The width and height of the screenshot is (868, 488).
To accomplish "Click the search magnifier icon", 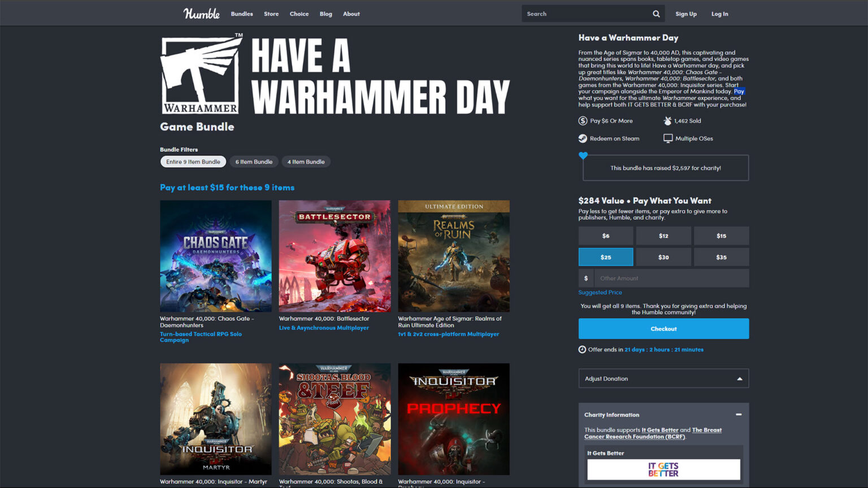I will (x=656, y=14).
